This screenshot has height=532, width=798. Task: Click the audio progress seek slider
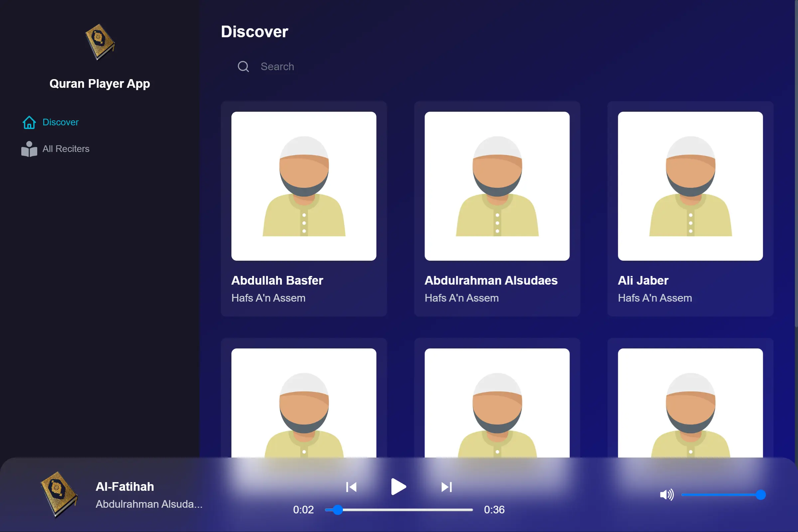pyautogui.click(x=399, y=510)
